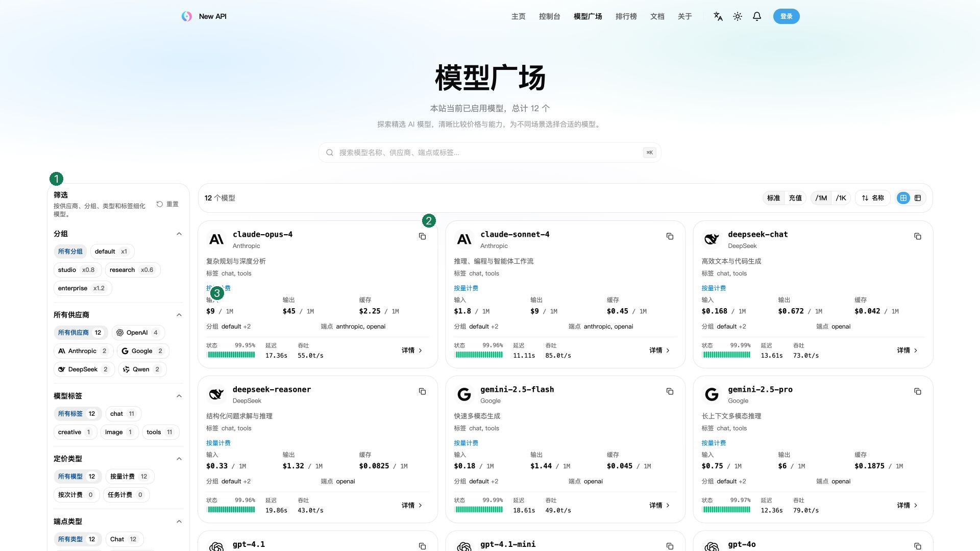
Task: Open the 控制台 nav item
Action: click(549, 16)
